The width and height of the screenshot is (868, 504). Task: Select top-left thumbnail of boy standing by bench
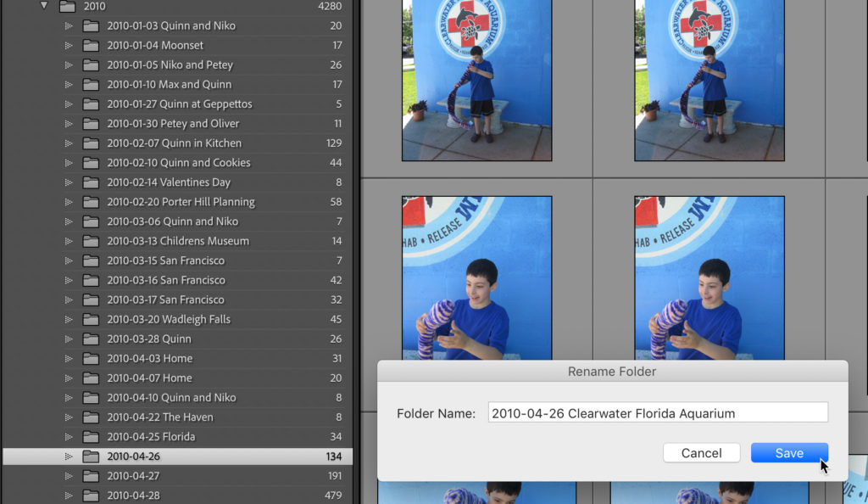point(476,81)
